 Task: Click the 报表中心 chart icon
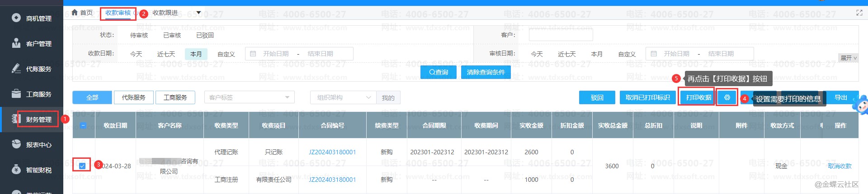16,144
